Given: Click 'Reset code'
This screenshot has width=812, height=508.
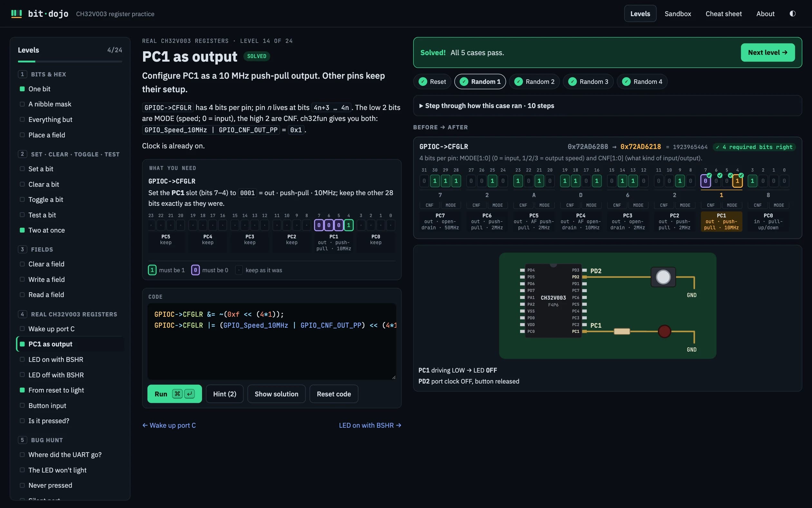Looking at the screenshot, I should coord(333,394).
